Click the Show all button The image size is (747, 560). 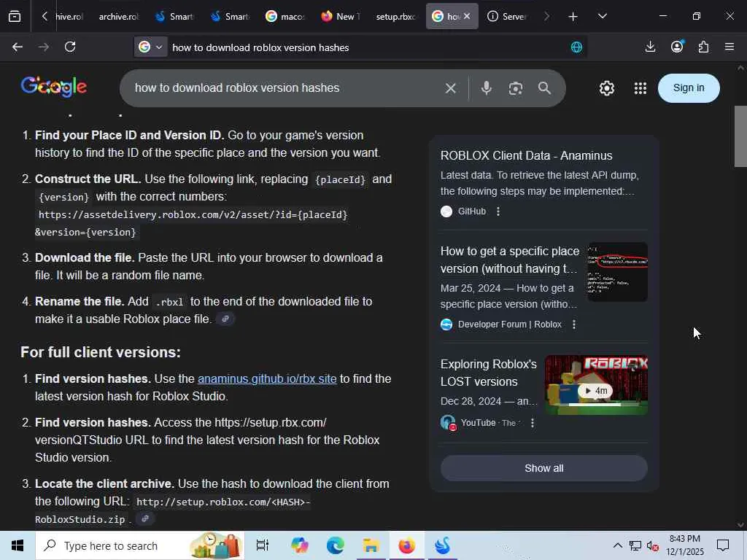544,468
